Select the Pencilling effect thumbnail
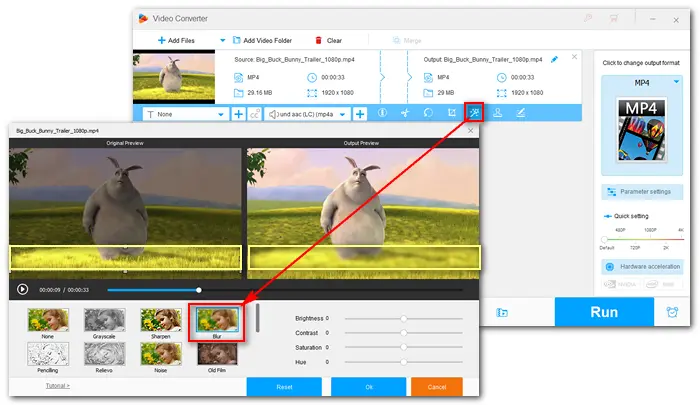Viewport: 700px width, 405px height. 48,354
